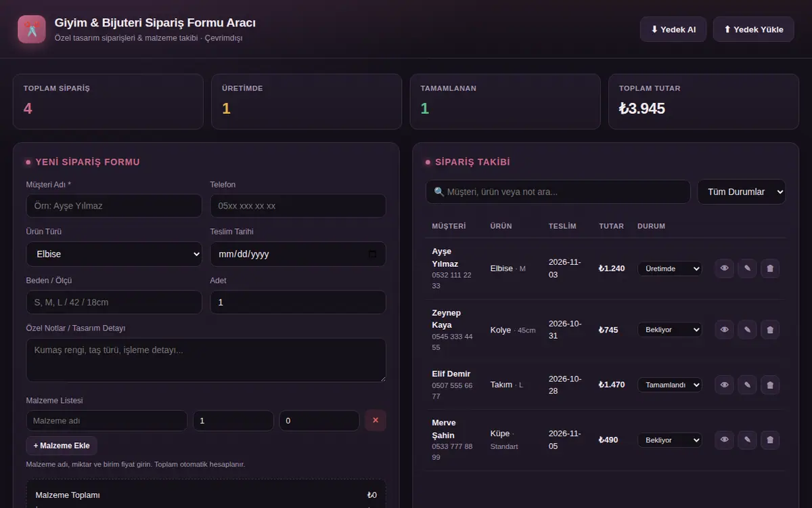Add a material with Malzeme Ekle
The image size is (812, 508).
(62, 446)
